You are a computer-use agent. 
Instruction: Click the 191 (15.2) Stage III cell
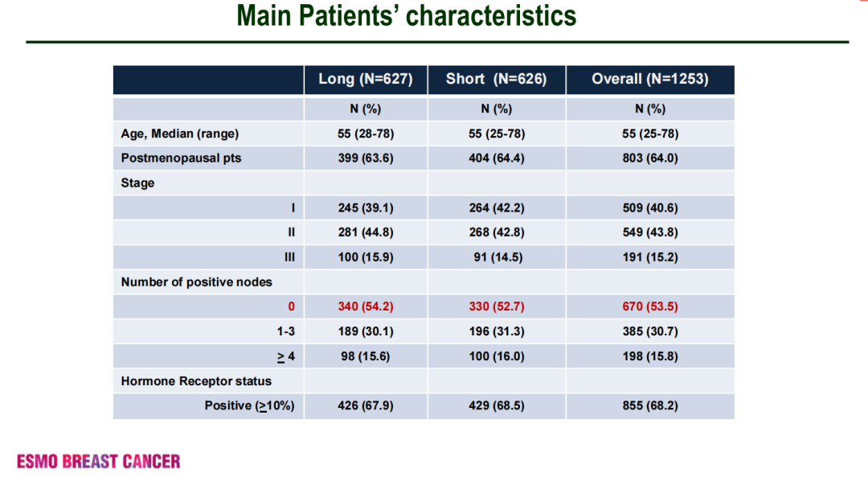(650, 257)
